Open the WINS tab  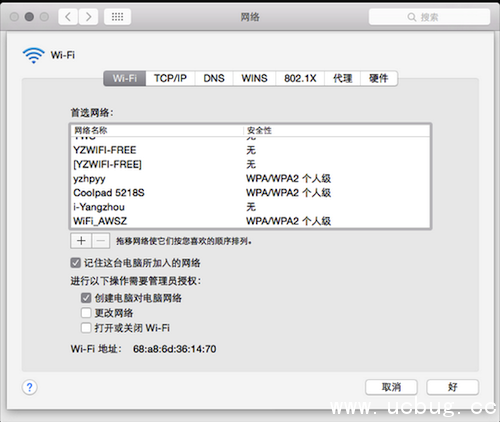254,78
